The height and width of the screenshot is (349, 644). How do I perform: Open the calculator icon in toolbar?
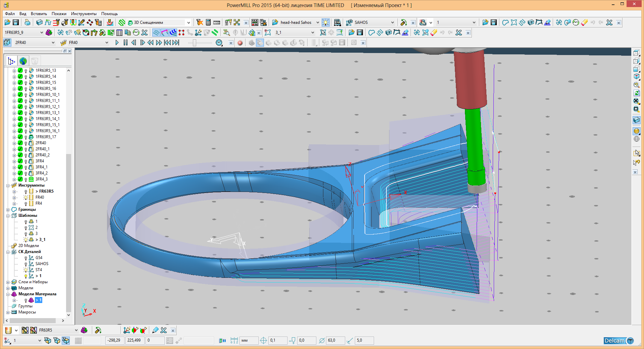coord(208,22)
